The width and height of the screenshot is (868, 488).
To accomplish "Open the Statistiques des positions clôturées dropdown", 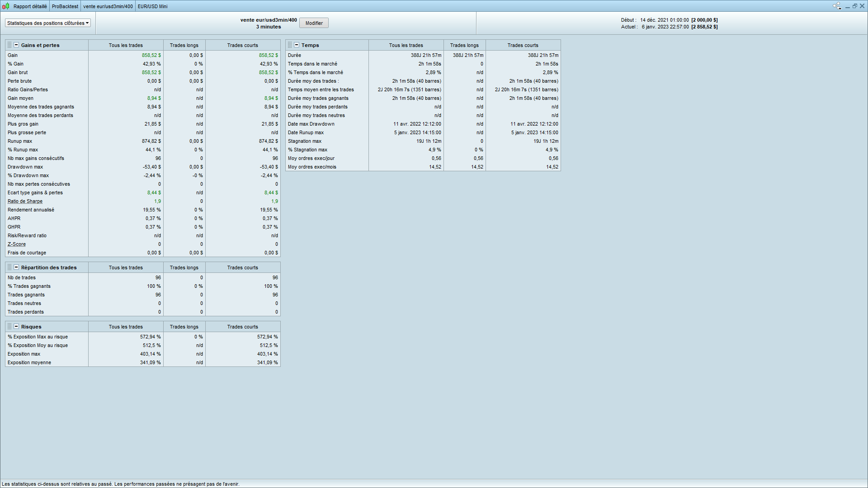I will point(48,23).
